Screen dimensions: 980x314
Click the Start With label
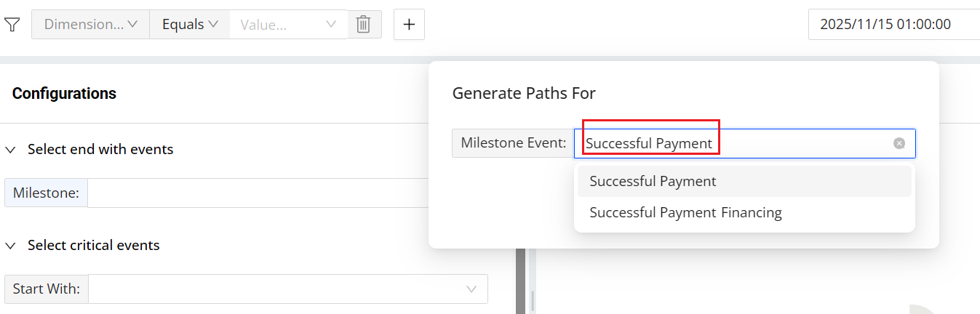tap(46, 289)
